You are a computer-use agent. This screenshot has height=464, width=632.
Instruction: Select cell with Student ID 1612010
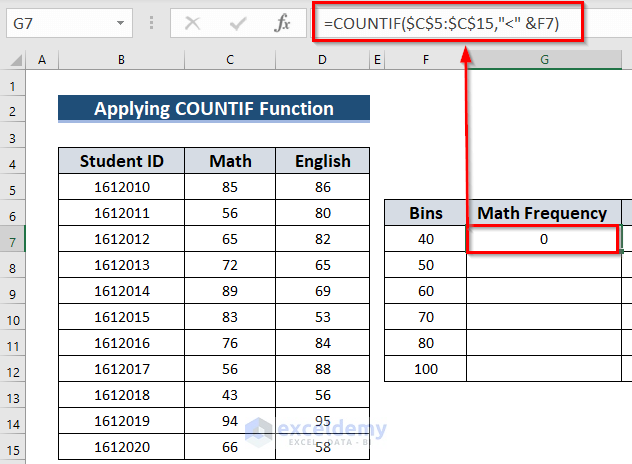tap(121, 187)
